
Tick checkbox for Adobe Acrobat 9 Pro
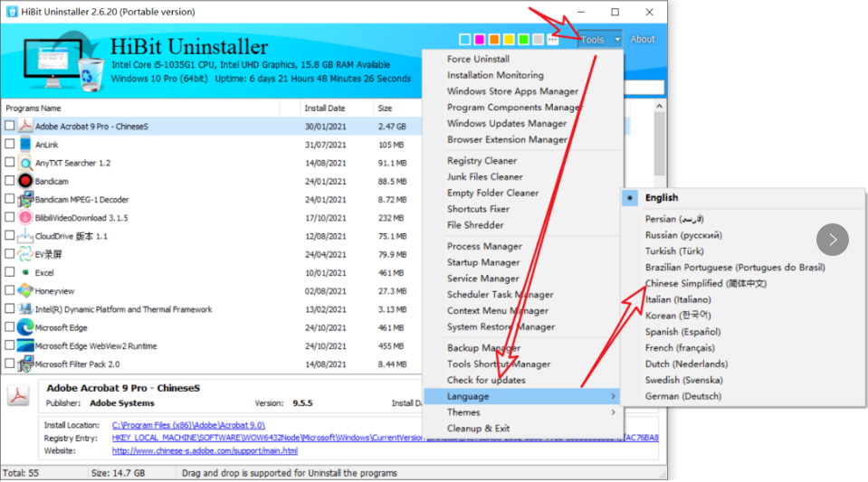9,126
